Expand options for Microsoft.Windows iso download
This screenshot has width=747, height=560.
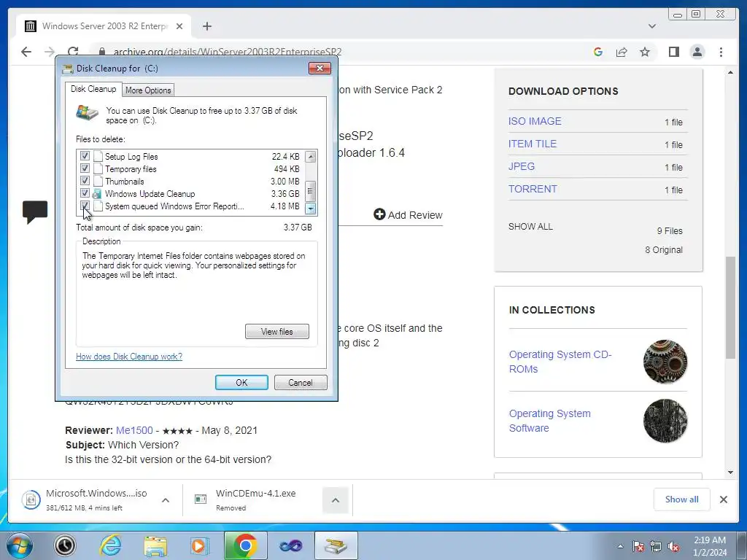point(166,500)
